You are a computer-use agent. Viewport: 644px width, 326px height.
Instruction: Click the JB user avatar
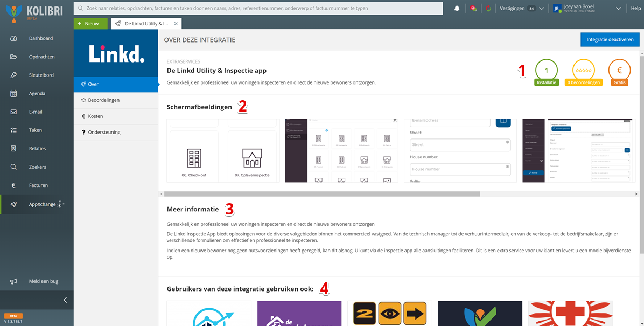coord(557,8)
